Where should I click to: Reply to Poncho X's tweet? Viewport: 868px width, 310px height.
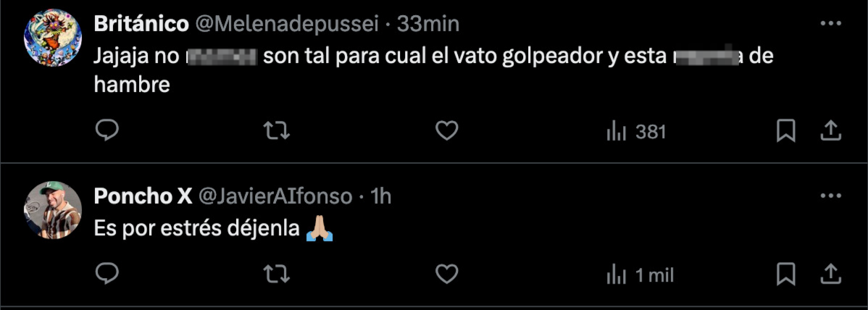107,274
